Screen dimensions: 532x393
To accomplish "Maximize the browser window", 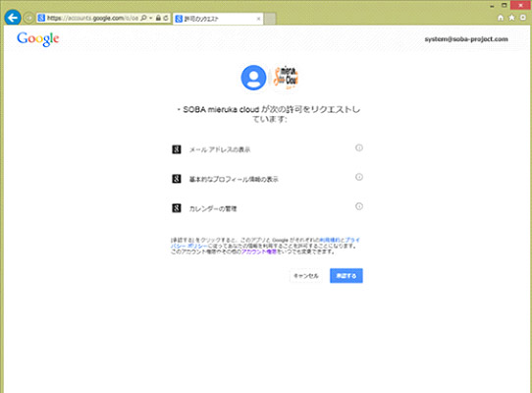I will [x=505, y=5].
